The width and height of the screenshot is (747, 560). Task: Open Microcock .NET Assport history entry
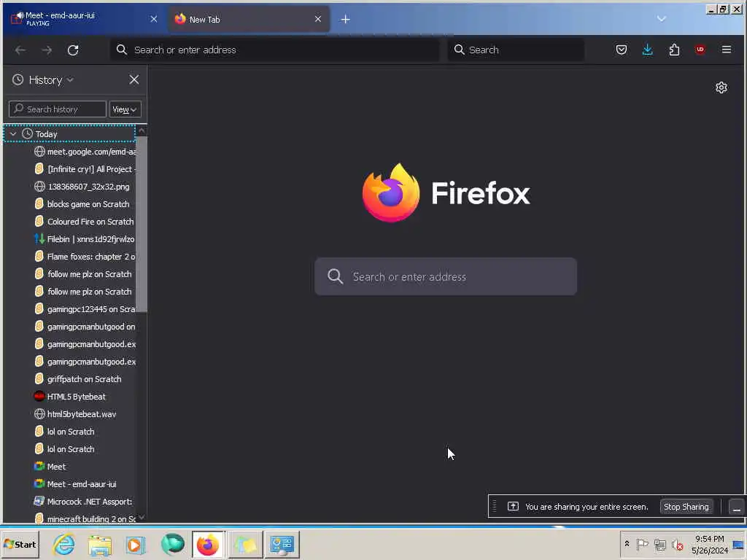coord(83,502)
